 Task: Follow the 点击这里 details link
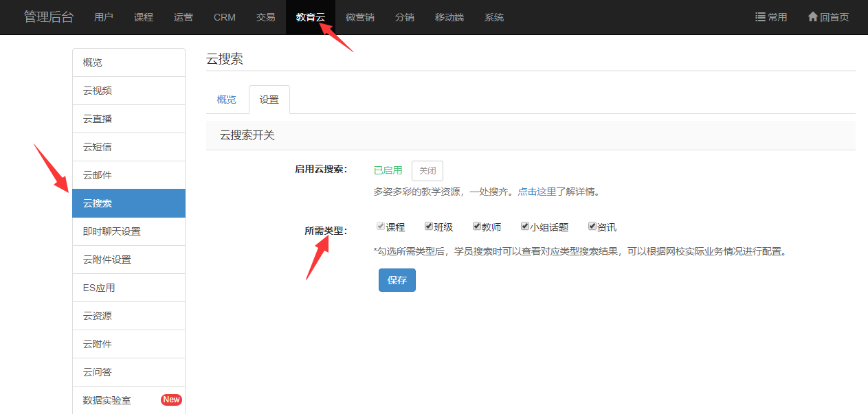[x=537, y=192]
